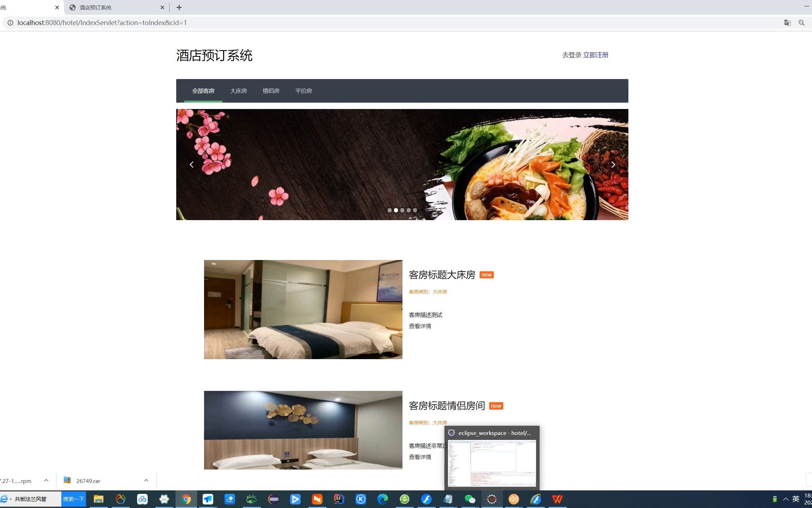812x508 pixels.
Task: Click the next arrow on carousel
Action: [613, 164]
